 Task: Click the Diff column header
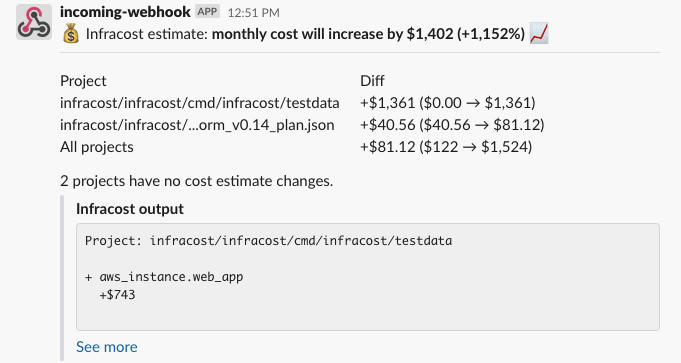pos(372,81)
